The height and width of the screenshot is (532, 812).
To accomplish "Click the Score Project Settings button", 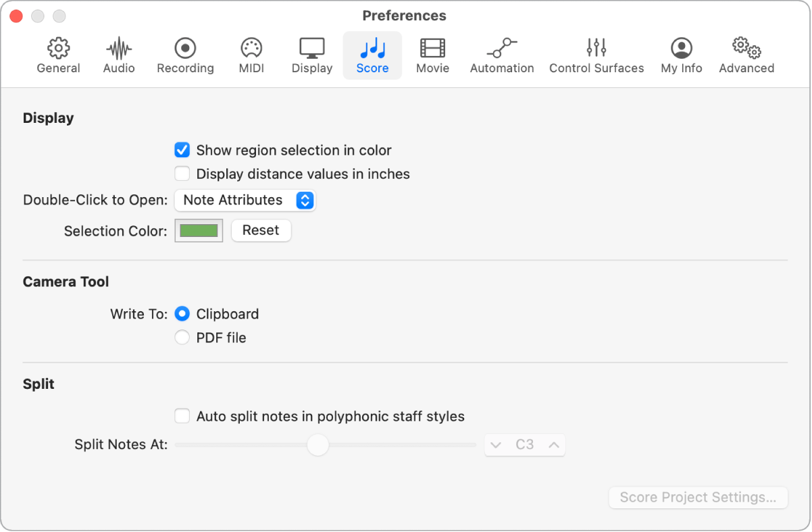I will click(698, 498).
